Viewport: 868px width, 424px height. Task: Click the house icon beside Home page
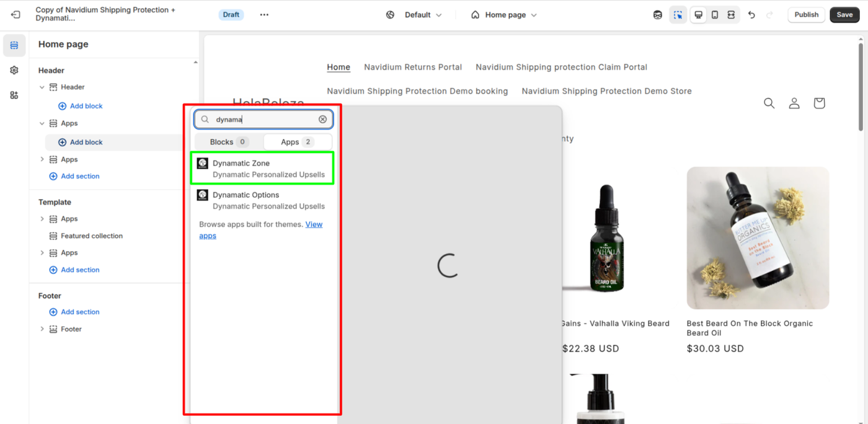click(475, 15)
